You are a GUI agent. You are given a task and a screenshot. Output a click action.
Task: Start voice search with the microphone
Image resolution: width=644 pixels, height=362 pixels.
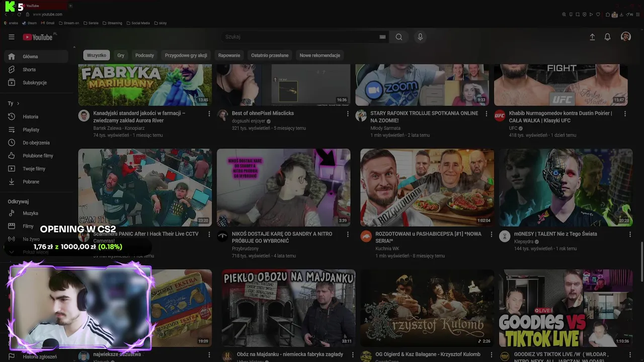(x=420, y=37)
